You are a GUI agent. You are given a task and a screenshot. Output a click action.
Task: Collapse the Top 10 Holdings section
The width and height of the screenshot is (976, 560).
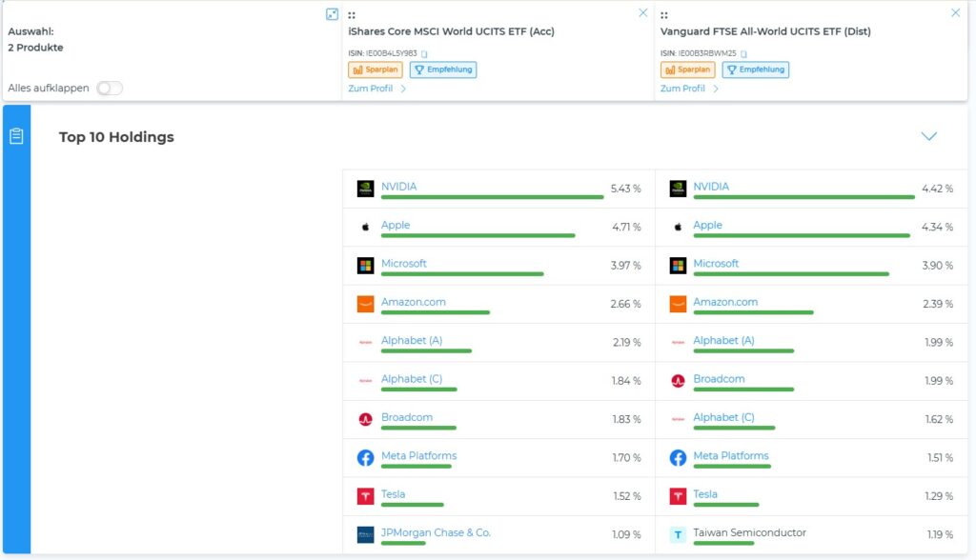929,136
